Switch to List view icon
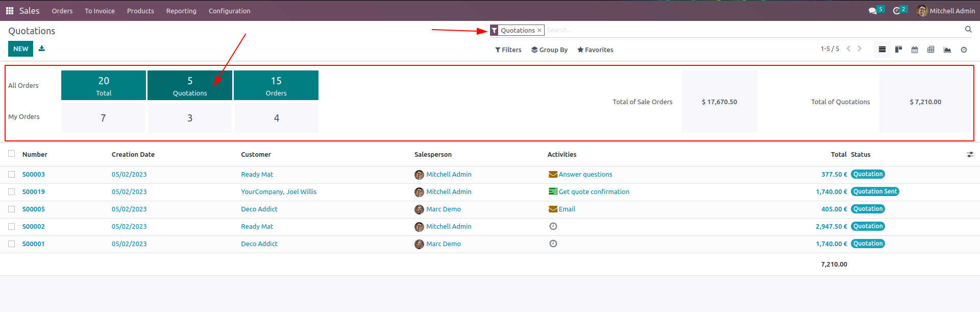Image resolution: width=980 pixels, height=312 pixels. pyautogui.click(x=882, y=50)
